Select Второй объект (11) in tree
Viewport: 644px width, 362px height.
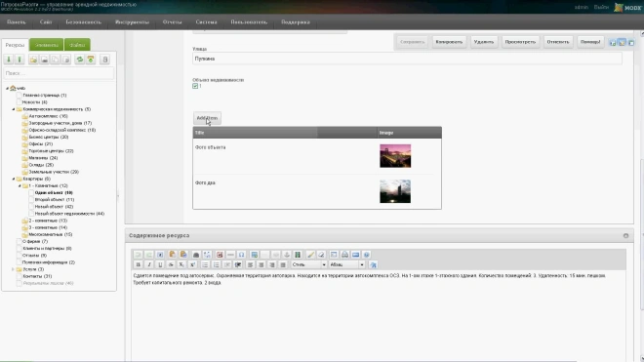tap(55, 200)
